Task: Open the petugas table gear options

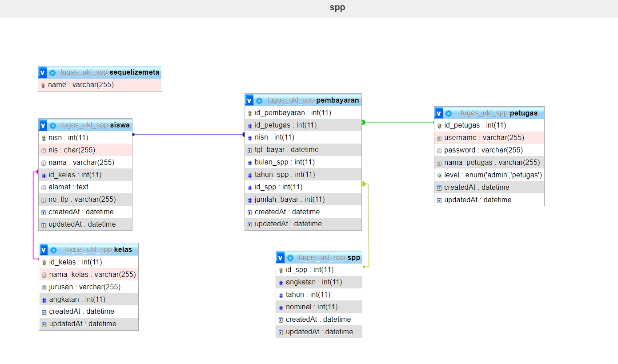Action: click(449, 113)
